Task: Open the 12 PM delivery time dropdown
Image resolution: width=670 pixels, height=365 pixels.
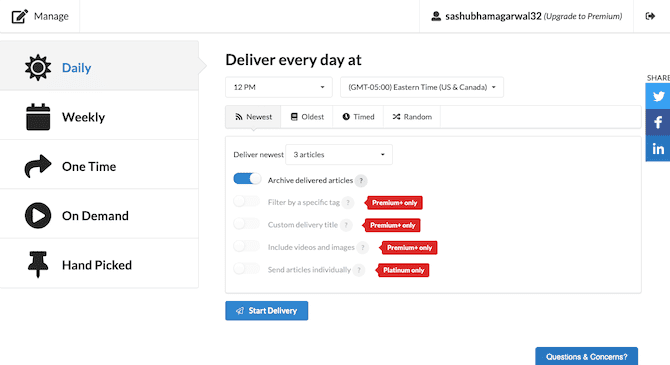Action: click(279, 87)
